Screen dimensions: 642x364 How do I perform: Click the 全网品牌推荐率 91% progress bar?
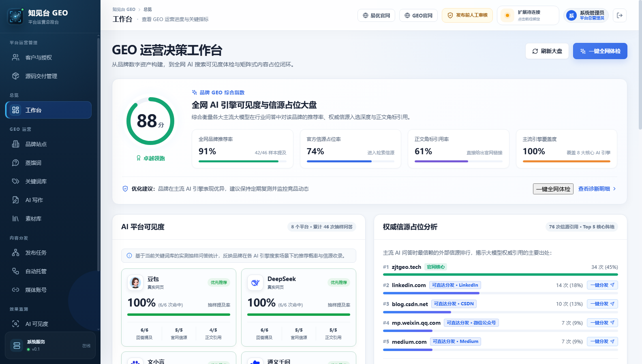coord(242,162)
